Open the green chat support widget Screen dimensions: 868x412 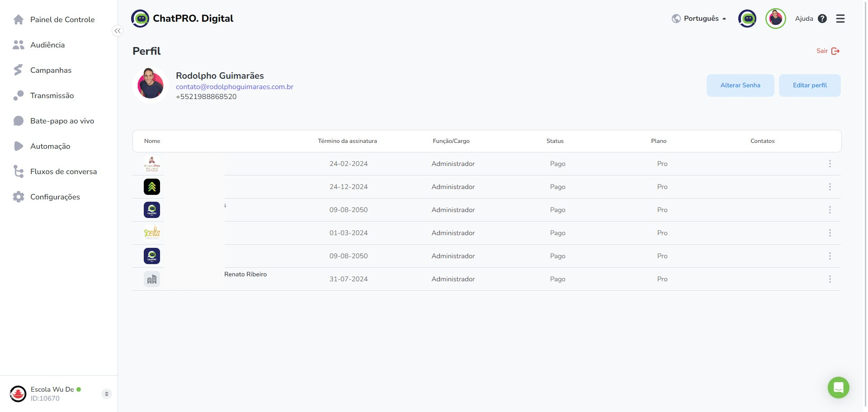pos(839,388)
